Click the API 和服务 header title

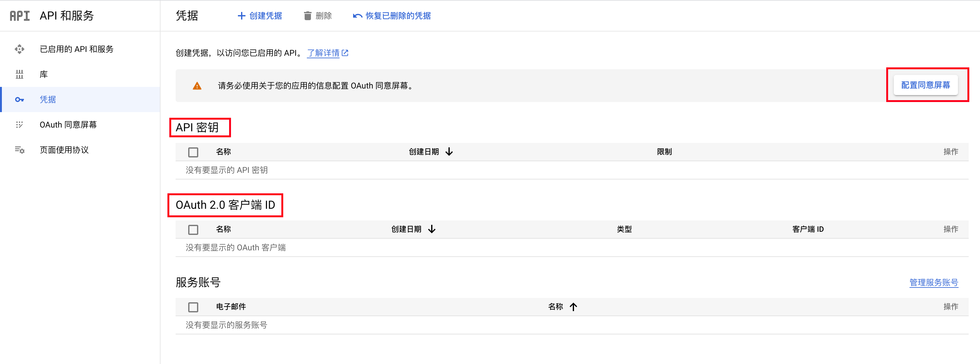67,16
